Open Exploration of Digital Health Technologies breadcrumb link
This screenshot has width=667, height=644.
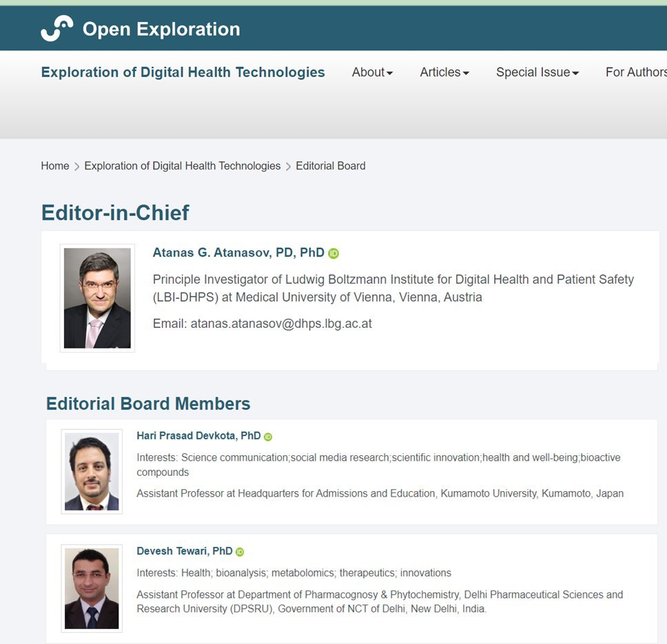tap(183, 166)
